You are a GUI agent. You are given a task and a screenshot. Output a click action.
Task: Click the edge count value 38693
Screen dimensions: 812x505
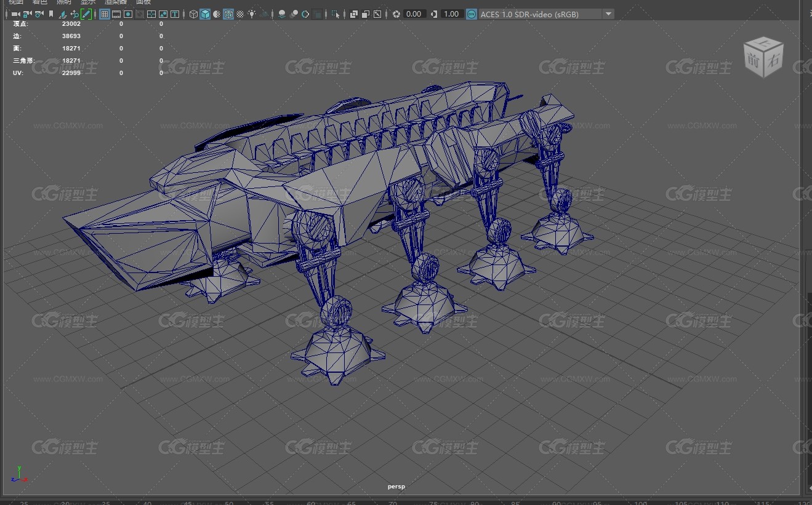[71, 36]
